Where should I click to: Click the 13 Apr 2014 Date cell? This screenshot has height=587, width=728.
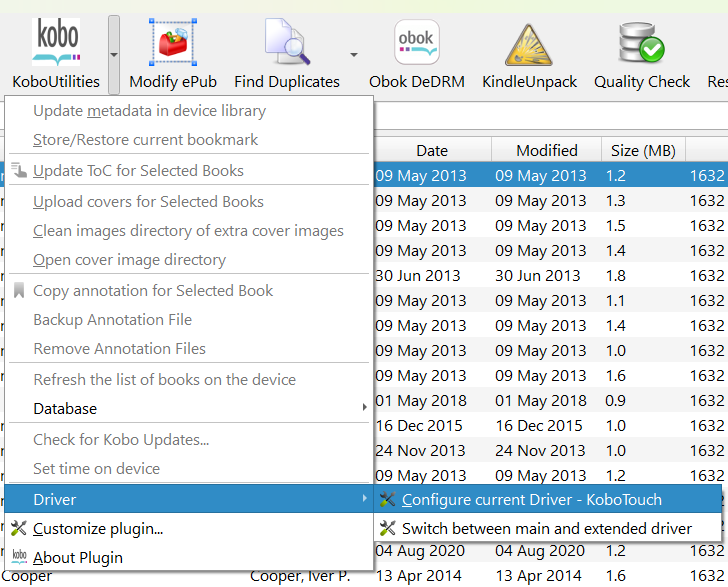418,576
